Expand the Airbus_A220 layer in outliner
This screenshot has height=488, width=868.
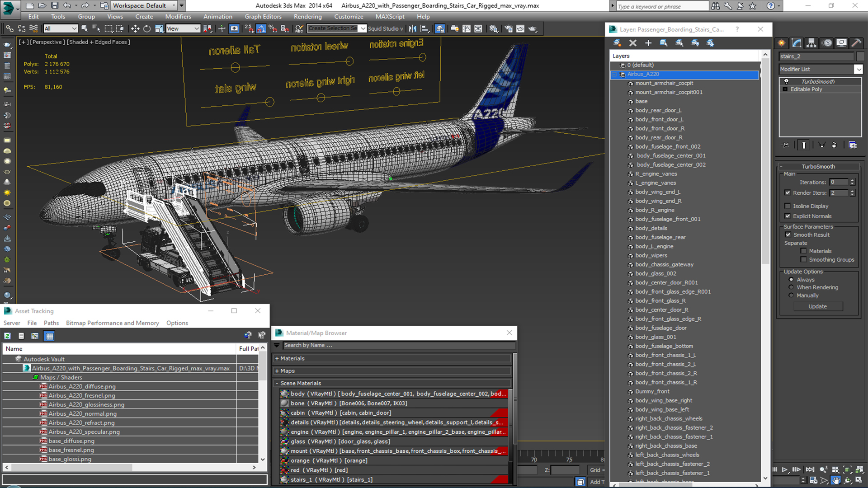click(x=615, y=73)
